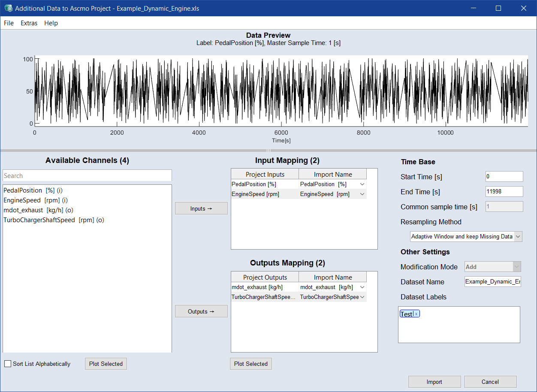
Task: Click the End Time input field
Action: [504, 192]
